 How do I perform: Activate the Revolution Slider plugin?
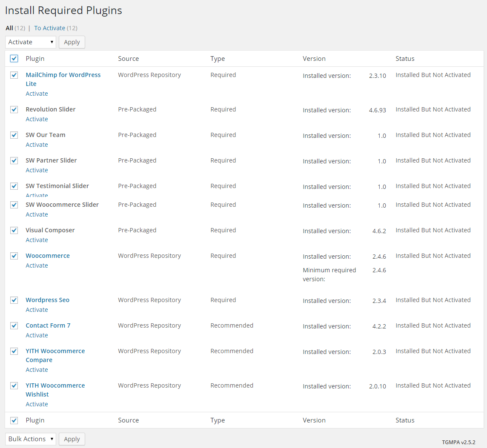(x=37, y=119)
